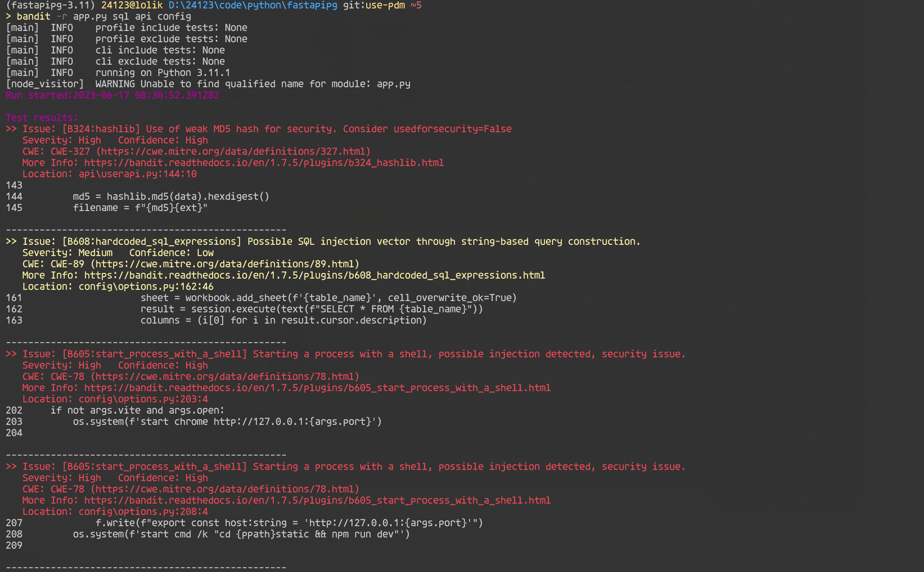Click the prompt path D:\24123\code\python\fastapipg

pyautogui.click(x=253, y=5)
